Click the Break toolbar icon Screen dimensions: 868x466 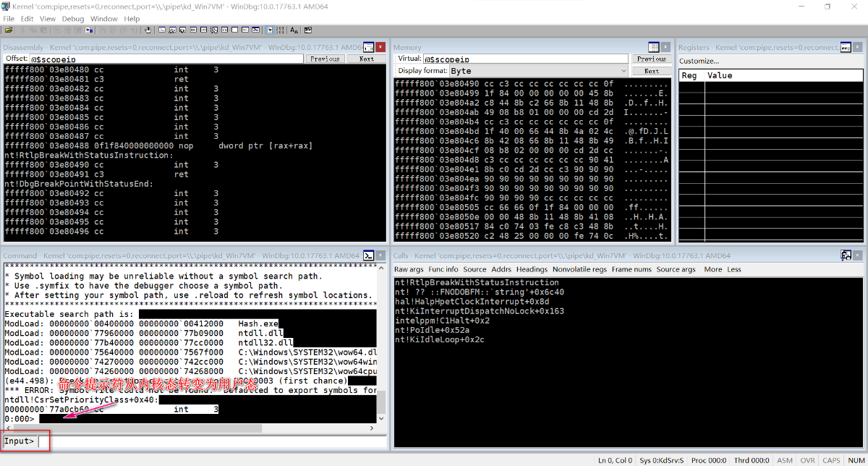[88, 30]
